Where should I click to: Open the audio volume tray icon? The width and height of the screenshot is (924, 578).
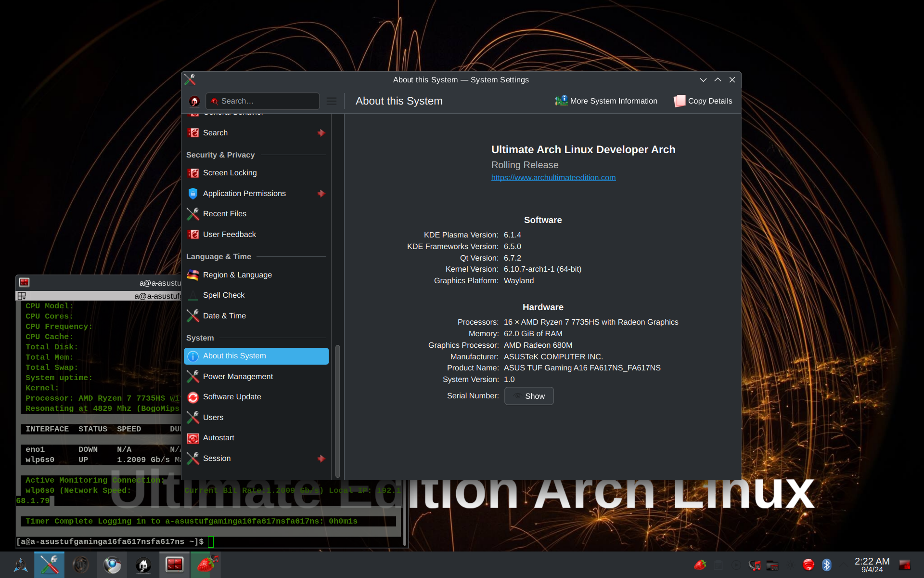(755, 565)
